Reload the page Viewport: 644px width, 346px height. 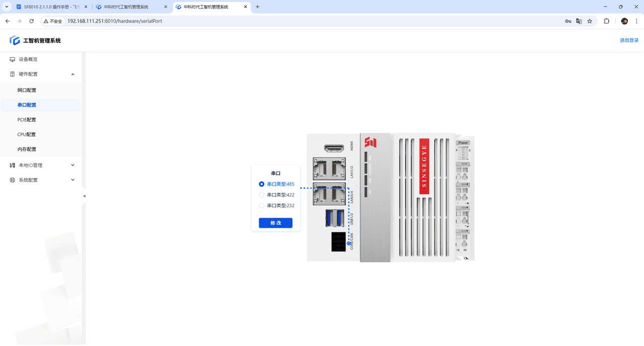pos(32,21)
